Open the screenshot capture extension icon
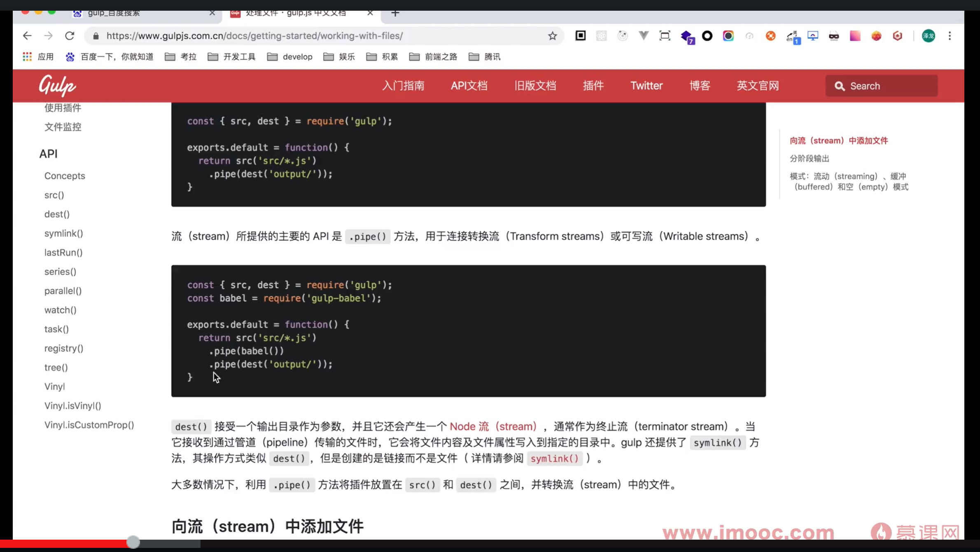Screen dimensions: 980x552 click(x=665, y=36)
